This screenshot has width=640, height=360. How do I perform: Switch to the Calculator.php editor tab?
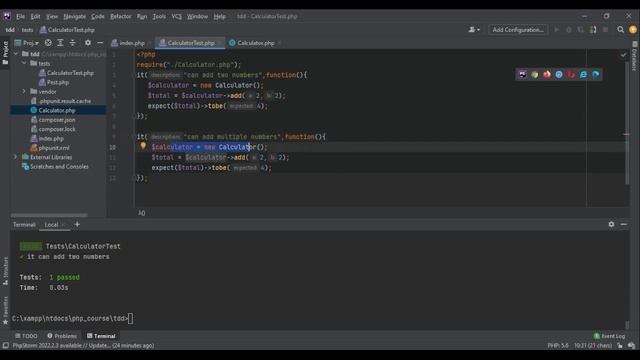(255, 43)
